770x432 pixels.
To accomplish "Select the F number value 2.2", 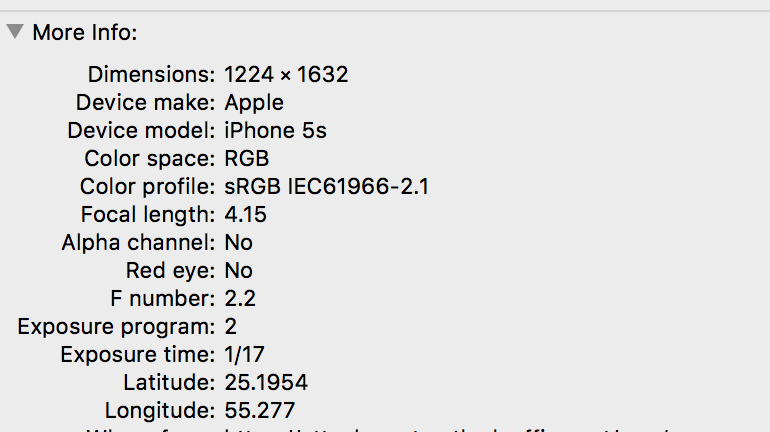I will pos(240,298).
